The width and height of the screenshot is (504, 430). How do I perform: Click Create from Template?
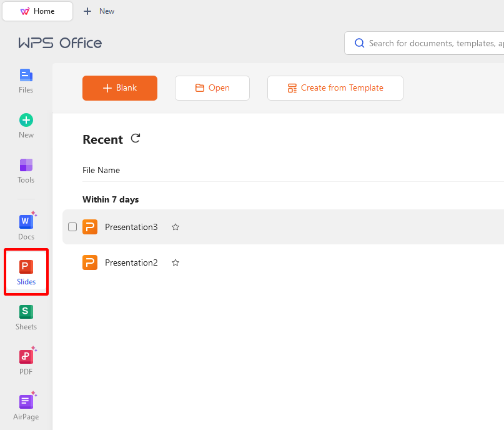point(335,88)
